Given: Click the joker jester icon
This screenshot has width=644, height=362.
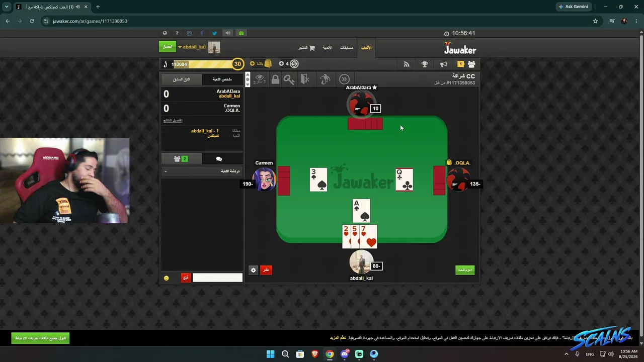Looking at the screenshot, I should coord(325,79).
